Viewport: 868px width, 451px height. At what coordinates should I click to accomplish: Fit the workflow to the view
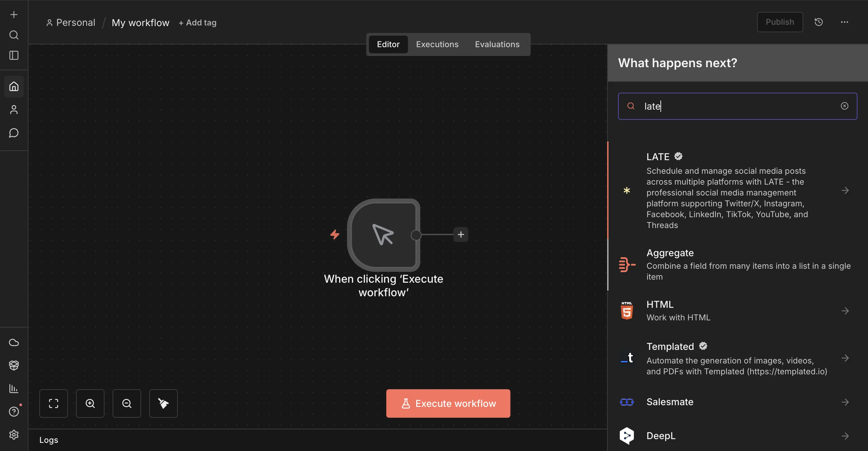(54, 403)
